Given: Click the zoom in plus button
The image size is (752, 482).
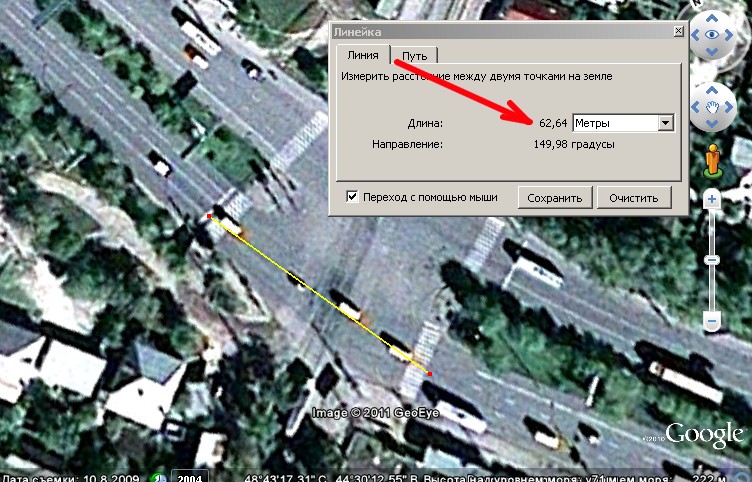Looking at the screenshot, I should 712,199.
